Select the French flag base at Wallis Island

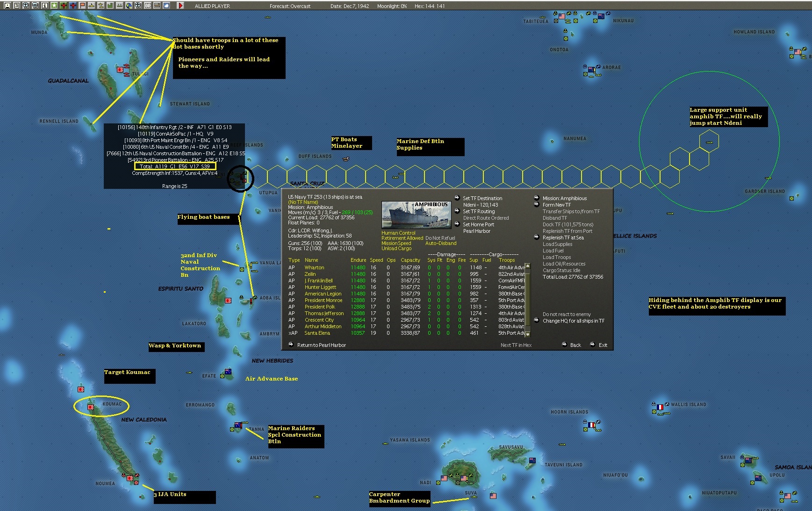[660, 407]
